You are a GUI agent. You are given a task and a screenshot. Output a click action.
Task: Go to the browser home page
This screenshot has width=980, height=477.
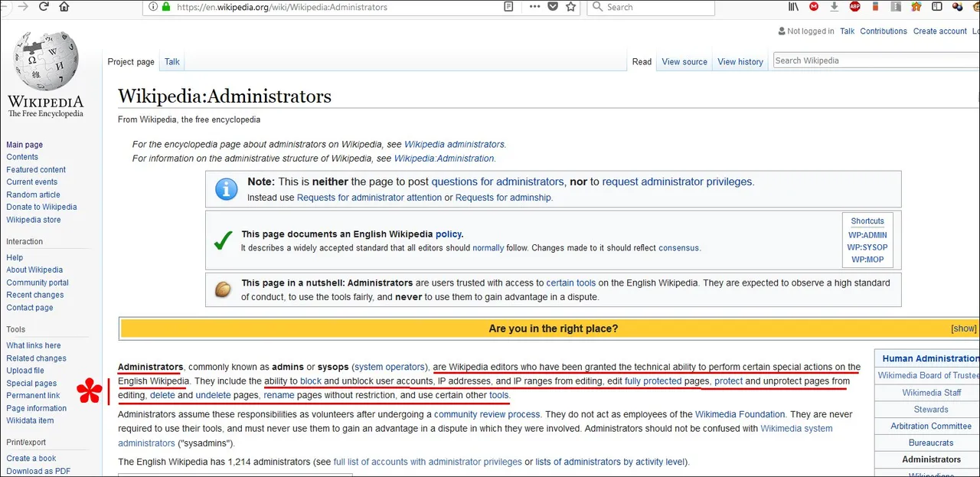pos(64,6)
